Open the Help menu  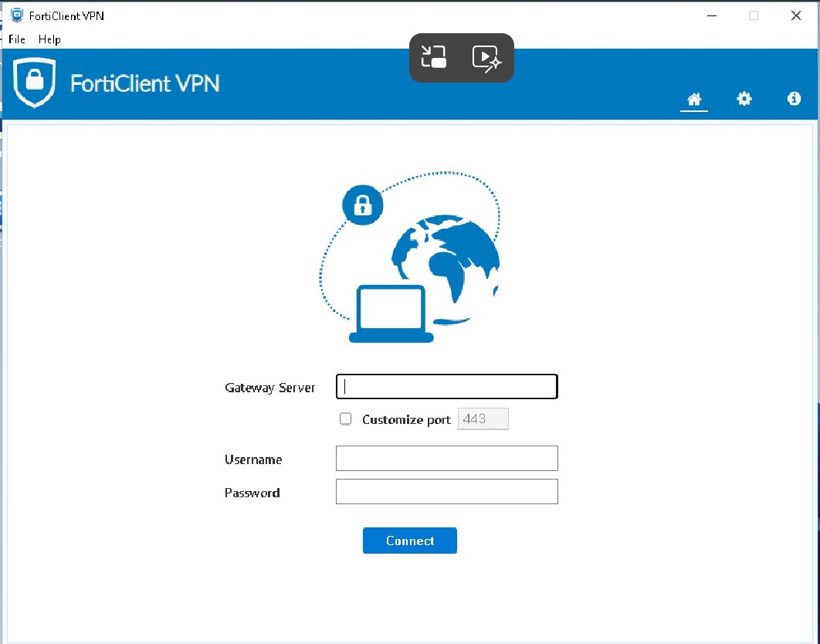[x=49, y=39]
